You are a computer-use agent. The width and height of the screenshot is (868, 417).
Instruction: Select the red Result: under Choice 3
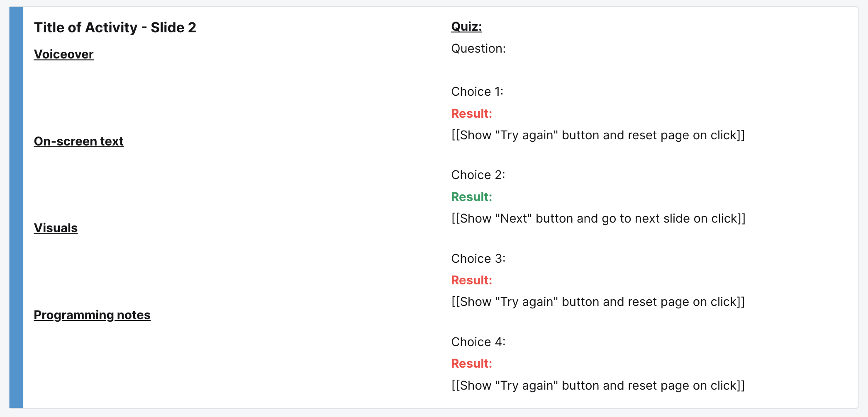point(471,280)
